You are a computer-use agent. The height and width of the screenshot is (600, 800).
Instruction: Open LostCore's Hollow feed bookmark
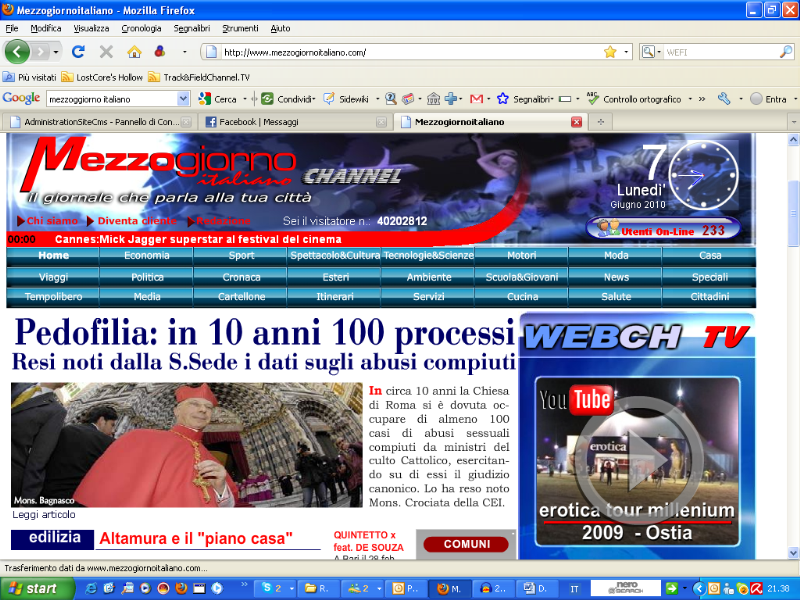pos(102,77)
